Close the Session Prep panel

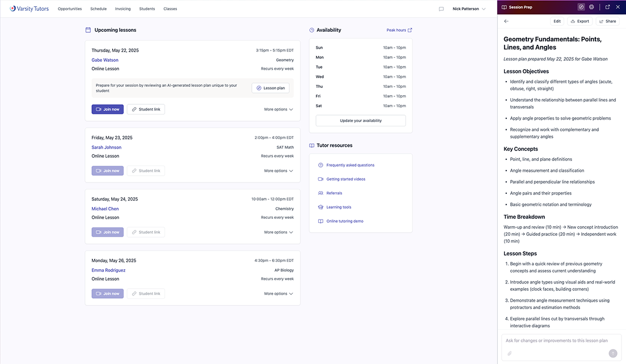(x=618, y=7)
